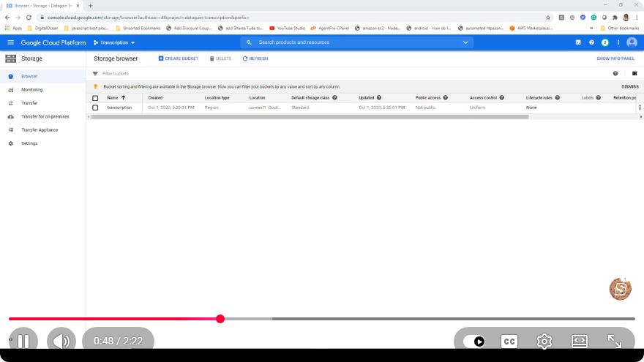The height and width of the screenshot is (362, 644).
Task: Open the Google Cloud navigation hamburger menu
Action: 11,42
